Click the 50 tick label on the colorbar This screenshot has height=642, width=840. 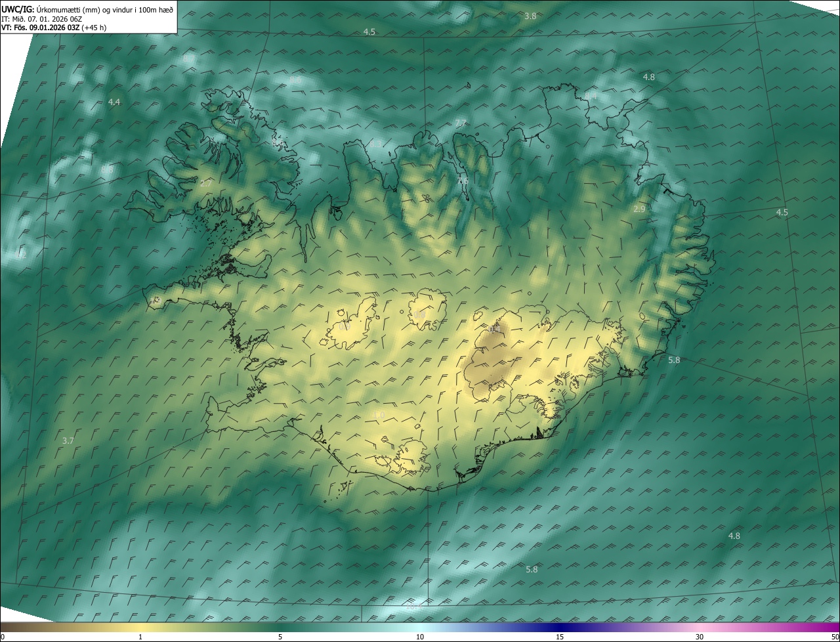(835, 637)
